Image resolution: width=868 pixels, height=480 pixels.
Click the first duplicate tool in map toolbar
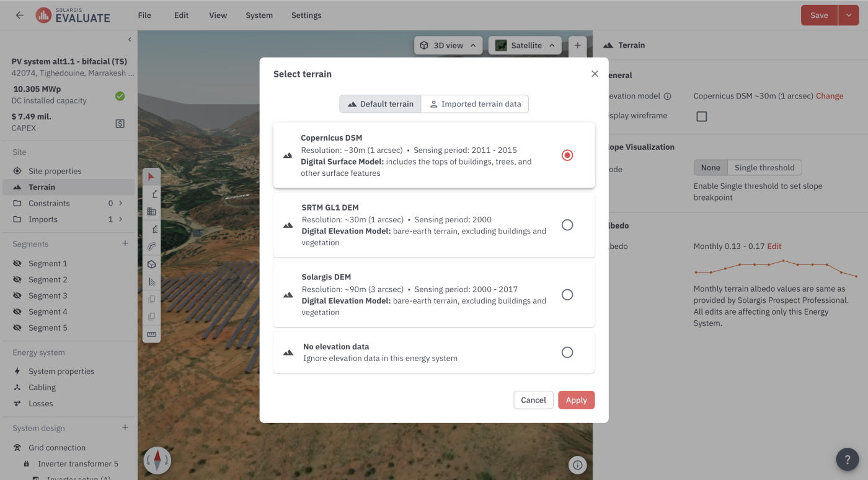(x=151, y=299)
